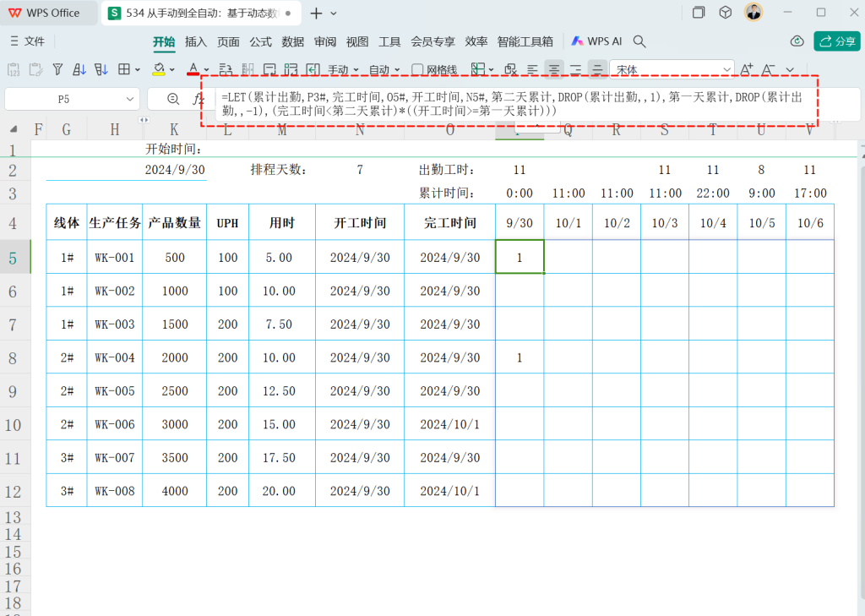The width and height of the screenshot is (865, 616).
Task: Click the font color A icon
Action: 193,69
